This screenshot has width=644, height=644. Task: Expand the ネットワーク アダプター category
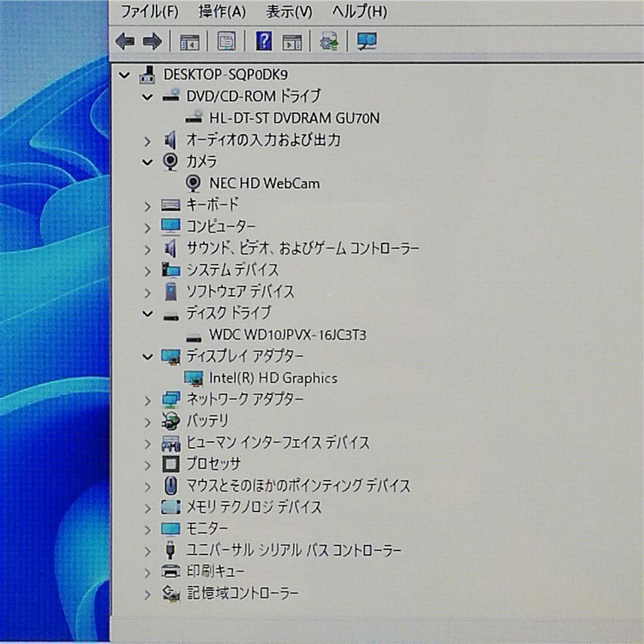[147, 401]
